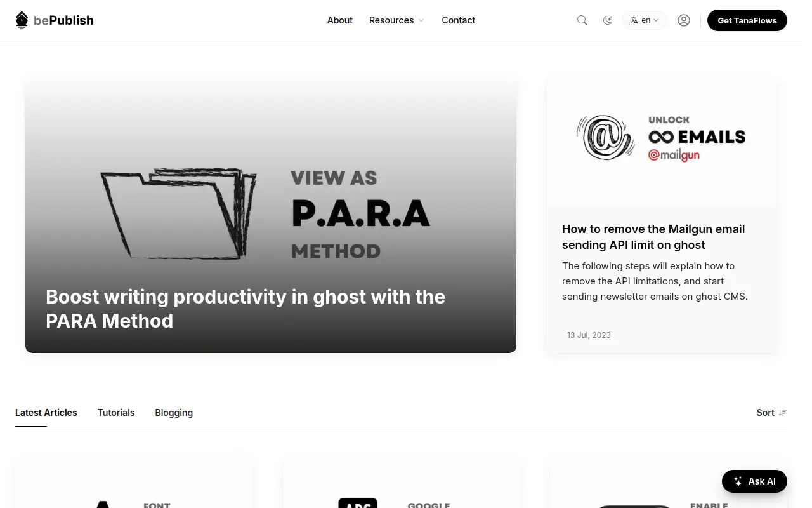Click the bePublish logo icon
812x508 pixels.
22,20
